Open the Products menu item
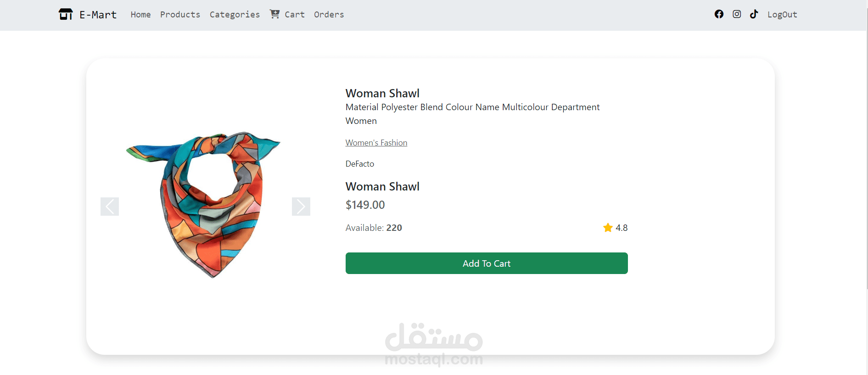Screen dimensions: 868x375 pyautogui.click(x=180, y=15)
